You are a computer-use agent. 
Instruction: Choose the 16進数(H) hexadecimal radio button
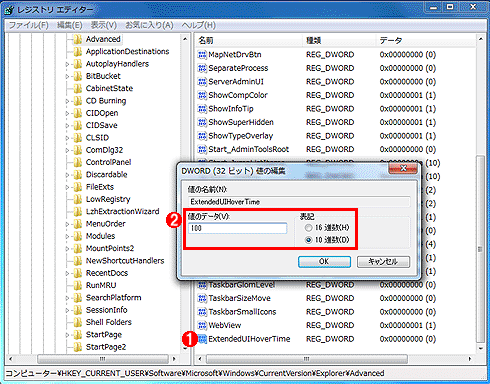pyautogui.click(x=308, y=228)
